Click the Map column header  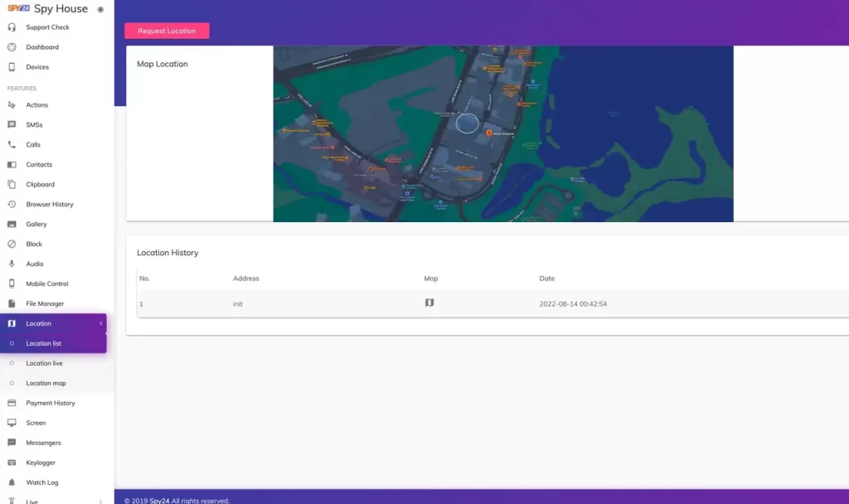[431, 279]
